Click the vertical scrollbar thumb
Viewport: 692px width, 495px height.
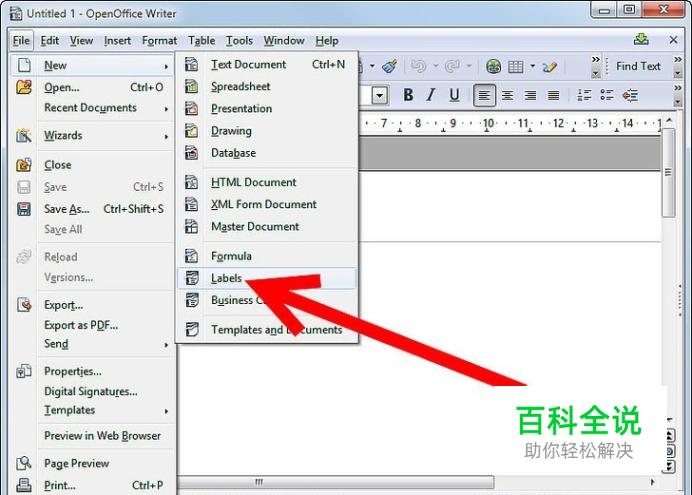coord(668,172)
